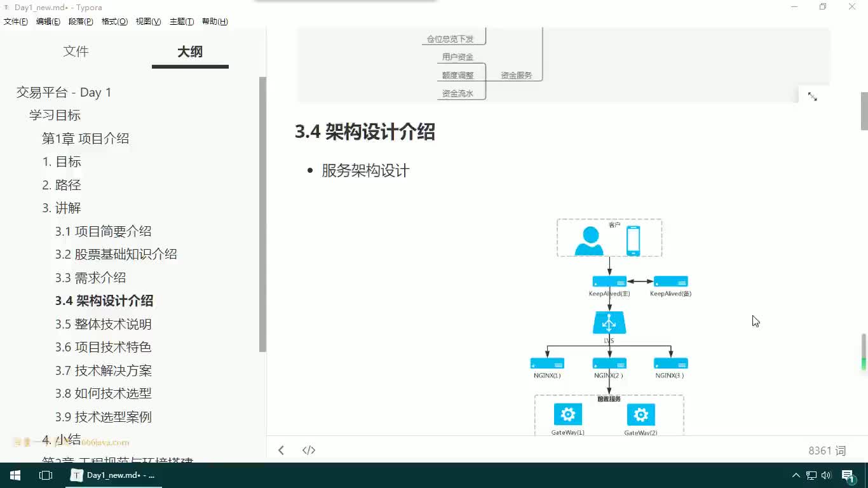
Task: Open the 帮助(H) menu
Action: (215, 21)
